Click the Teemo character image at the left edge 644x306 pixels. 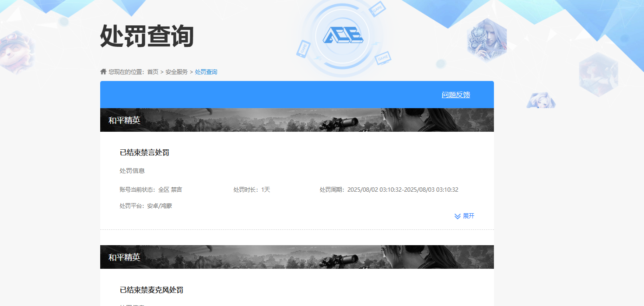[x=16, y=50]
